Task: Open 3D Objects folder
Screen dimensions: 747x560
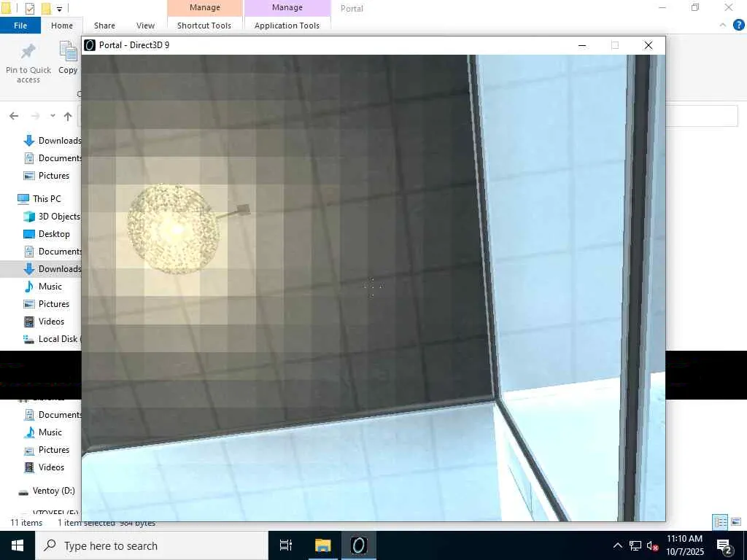Action: 52,216
